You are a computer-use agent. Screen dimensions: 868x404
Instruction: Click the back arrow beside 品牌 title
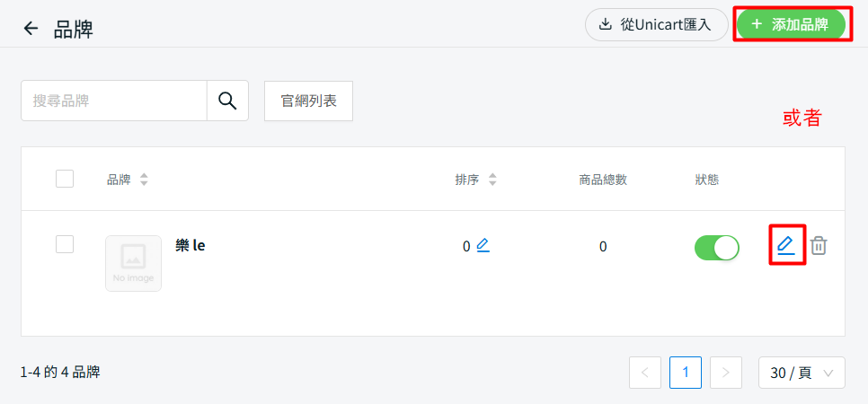tap(31, 29)
